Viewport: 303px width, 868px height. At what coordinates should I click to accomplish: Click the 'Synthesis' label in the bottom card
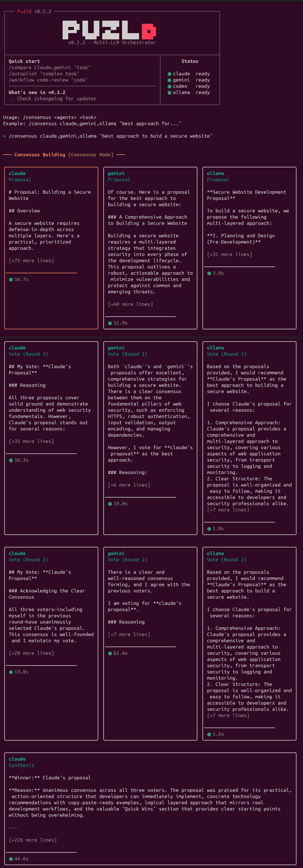tap(21, 765)
